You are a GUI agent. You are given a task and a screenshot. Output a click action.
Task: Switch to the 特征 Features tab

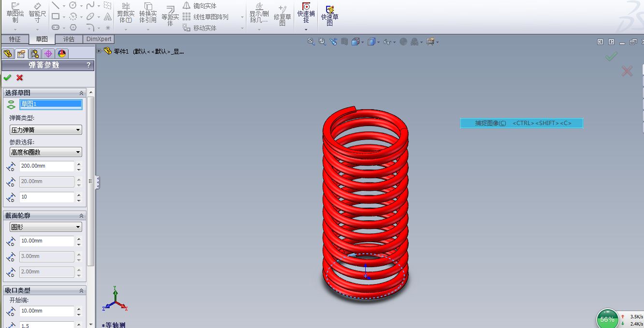click(15, 39)
